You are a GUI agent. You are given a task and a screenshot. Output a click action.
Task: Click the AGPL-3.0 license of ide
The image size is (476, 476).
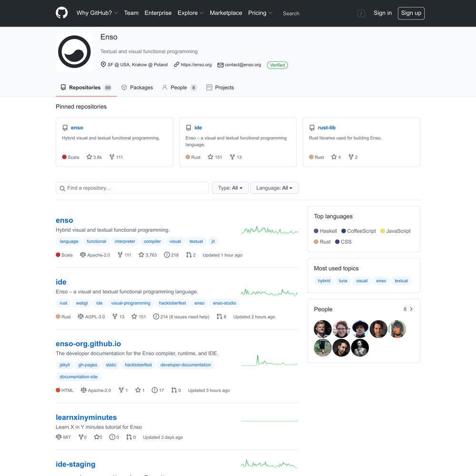[91, 317]
